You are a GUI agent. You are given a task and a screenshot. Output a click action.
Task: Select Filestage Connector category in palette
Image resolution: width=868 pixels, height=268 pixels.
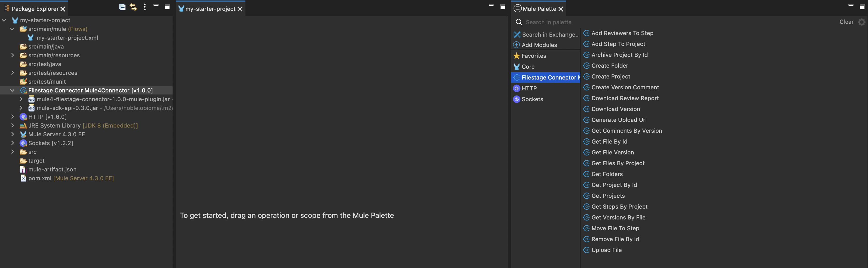(x=546, y=77)
